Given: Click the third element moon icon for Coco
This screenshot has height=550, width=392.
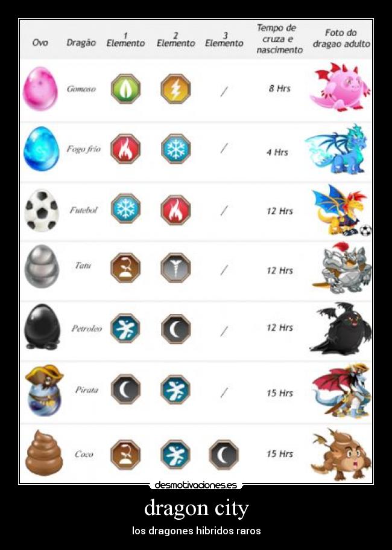Looking at the screenshot, I should coord(224,455).
